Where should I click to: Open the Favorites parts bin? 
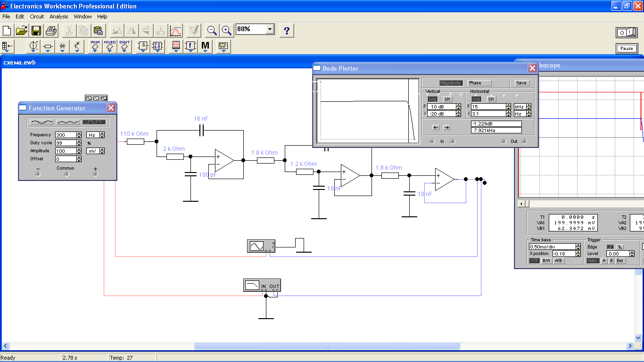click(8, 46)
